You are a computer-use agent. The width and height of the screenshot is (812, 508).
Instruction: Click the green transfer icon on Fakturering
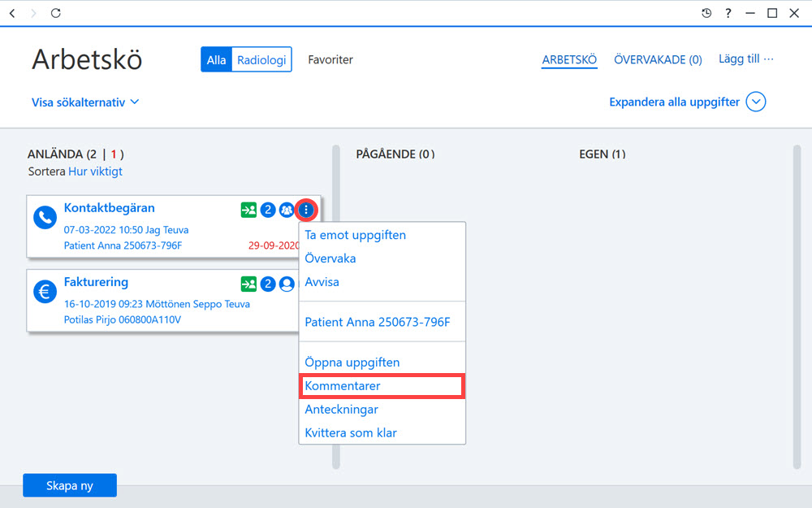click(248, 284)
